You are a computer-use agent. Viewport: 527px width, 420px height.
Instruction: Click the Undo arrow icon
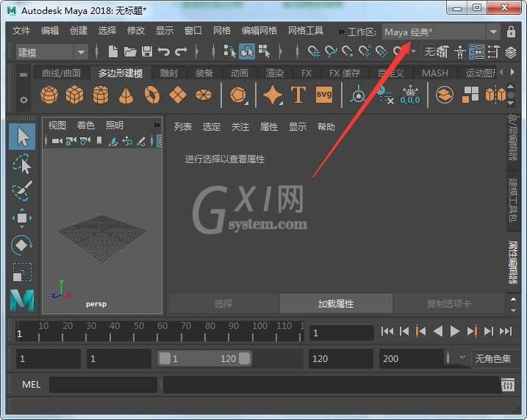tap(164, 51)
